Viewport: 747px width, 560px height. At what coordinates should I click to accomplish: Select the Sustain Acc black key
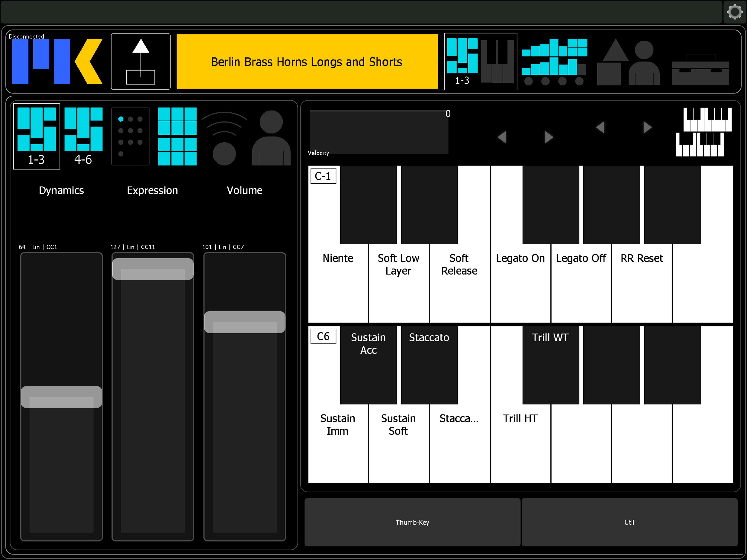[x=368, y=365]
